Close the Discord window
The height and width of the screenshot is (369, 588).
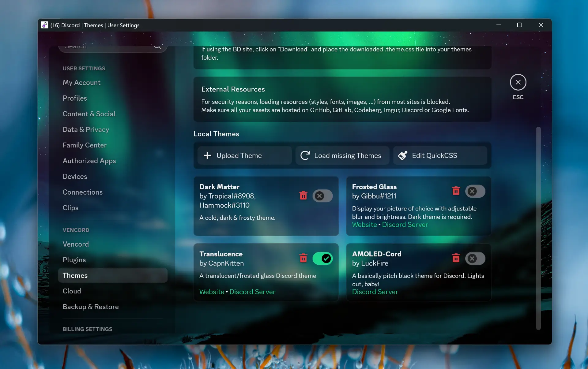click(541, 25)
